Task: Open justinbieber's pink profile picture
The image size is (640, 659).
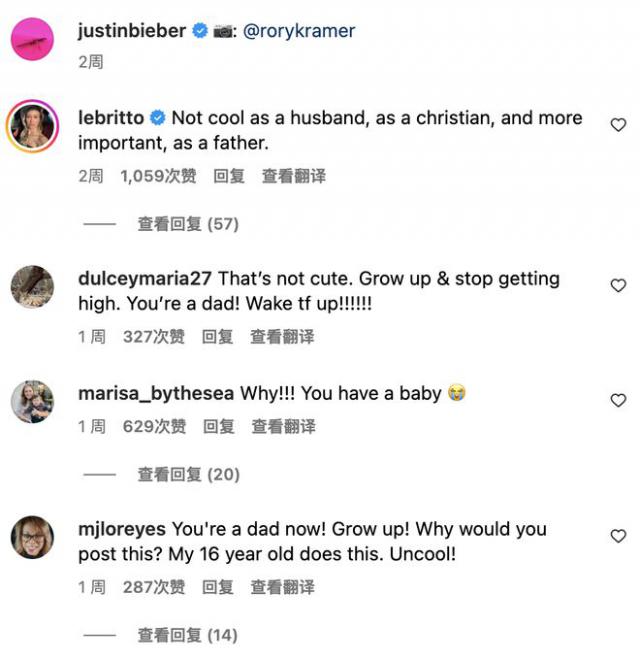Action: coord(32,39)
